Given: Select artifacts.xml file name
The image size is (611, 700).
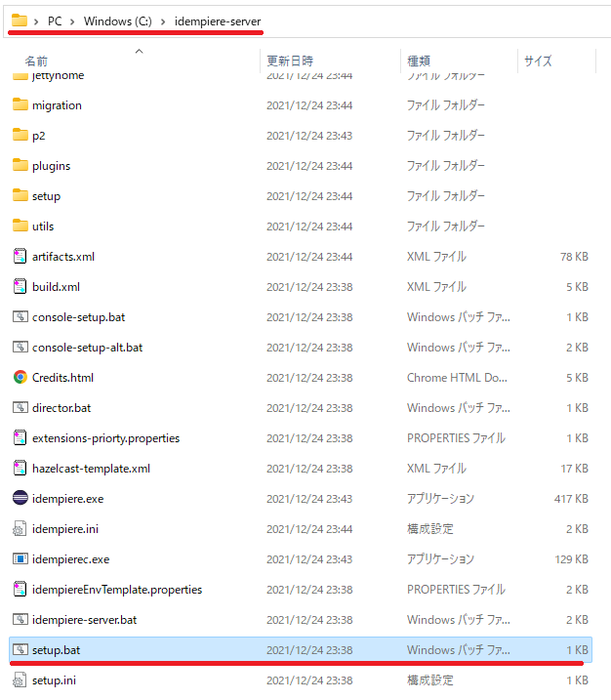Looking at the screenshot, I should pos(63,257).
